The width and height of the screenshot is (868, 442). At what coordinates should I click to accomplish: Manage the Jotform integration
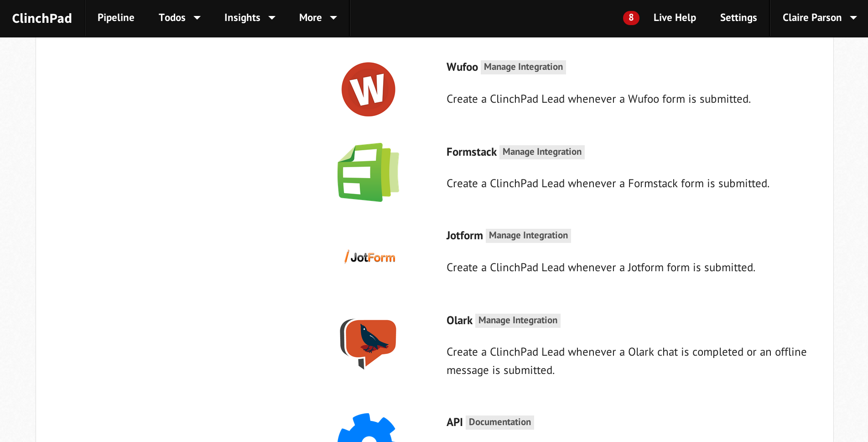pyautogui.click(x=528, y=236)
